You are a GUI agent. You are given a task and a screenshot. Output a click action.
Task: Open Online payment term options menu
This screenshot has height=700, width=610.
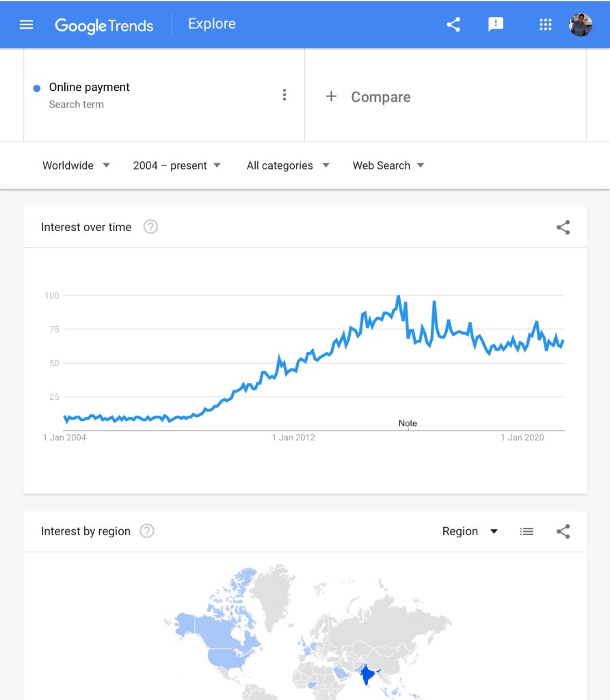(284, 95)
